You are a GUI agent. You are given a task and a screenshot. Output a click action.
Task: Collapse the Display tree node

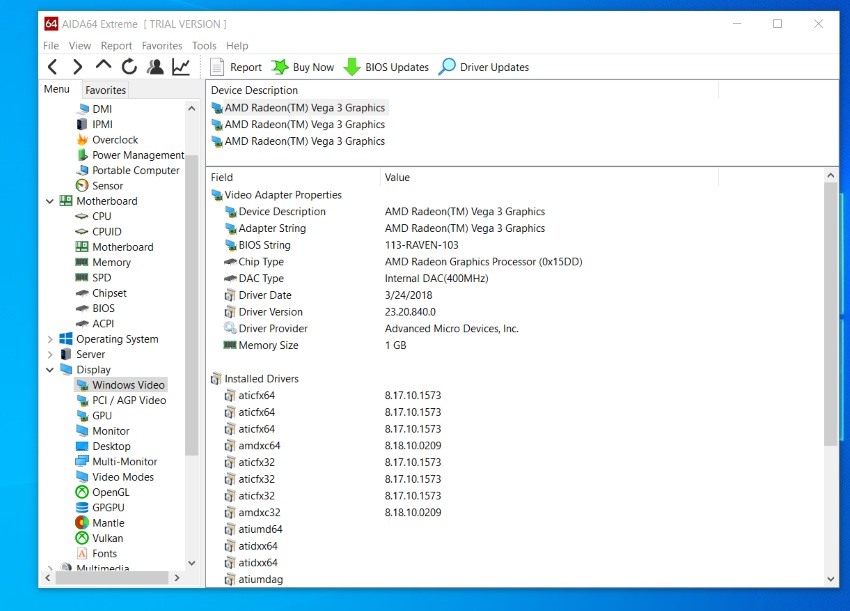[50, 370]
